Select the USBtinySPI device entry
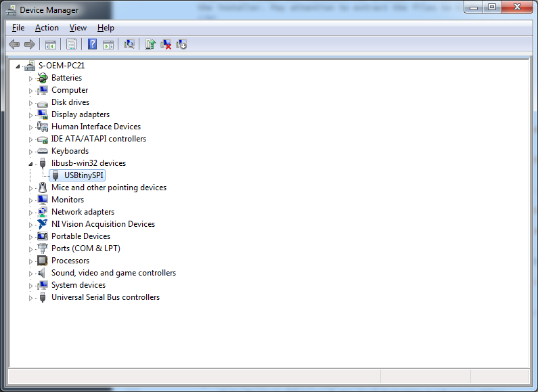The width and height of the screenshot is (538, 392). (x=77, y=175)
